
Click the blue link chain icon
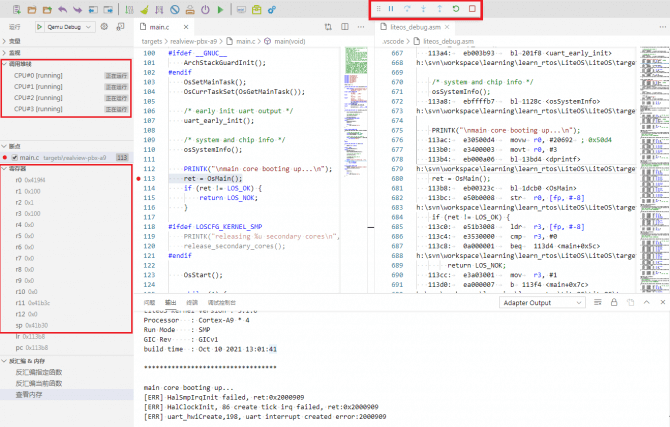pyautogui.click(x=271, y=9)
